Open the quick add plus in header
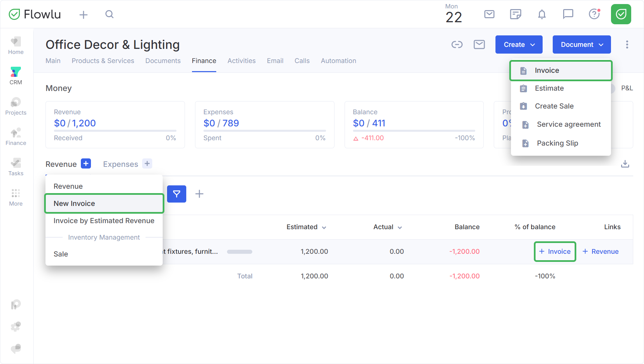This screenshot has width=644, height=364. (84, 14)
